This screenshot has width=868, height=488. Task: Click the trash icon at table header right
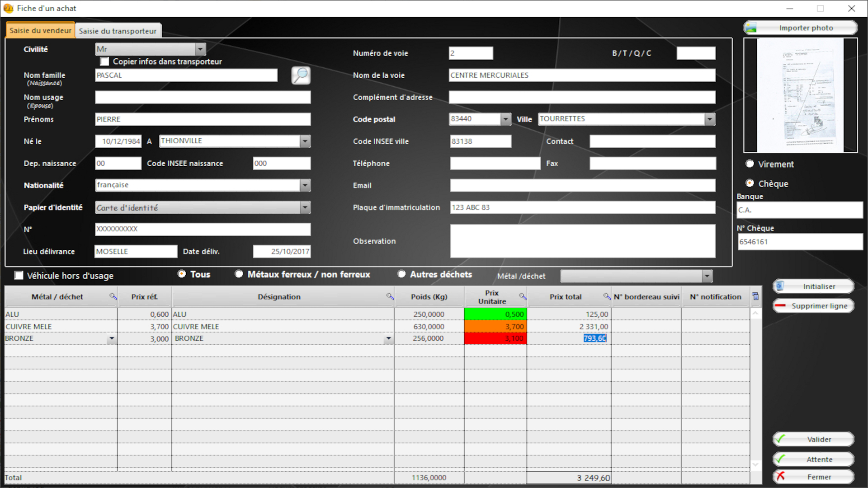coord(755,296)
